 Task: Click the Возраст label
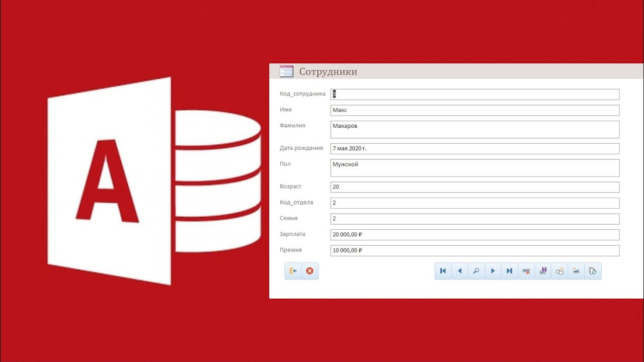click(x=290, y=187)
